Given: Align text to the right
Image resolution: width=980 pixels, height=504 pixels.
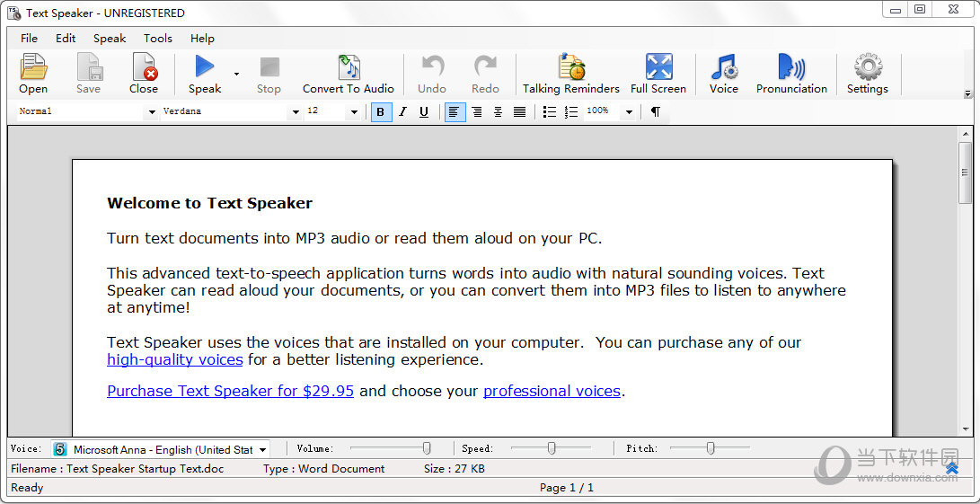Looking at the screenshot, I should [x=477, y=112].
